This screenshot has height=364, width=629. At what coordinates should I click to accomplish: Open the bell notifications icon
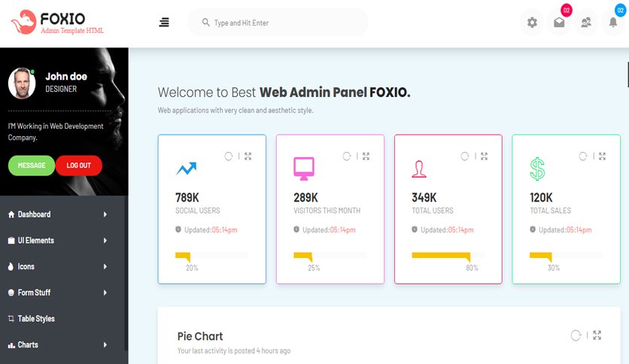pyautogui.click(x=613, y=23)
